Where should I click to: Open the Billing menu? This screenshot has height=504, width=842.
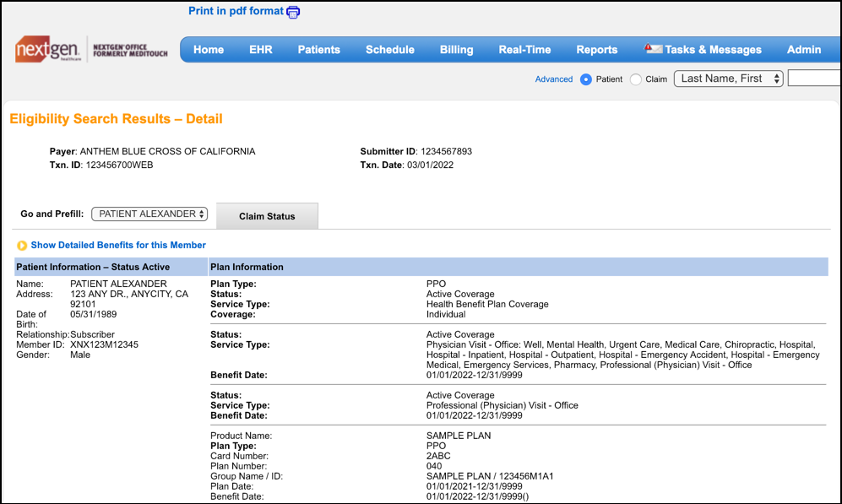click(x=456, y=49)
